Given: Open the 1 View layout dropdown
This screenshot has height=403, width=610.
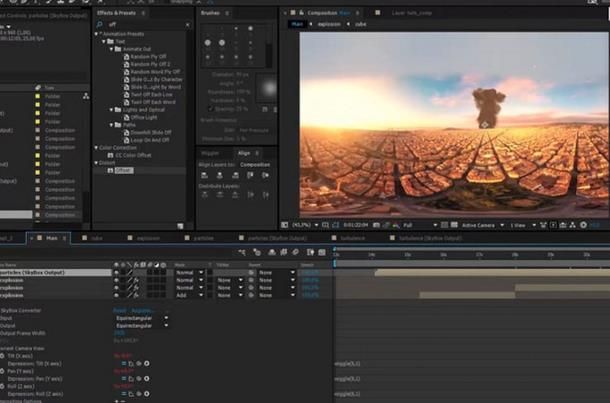Looking at the screenshot, I should (x=523, y=225).
